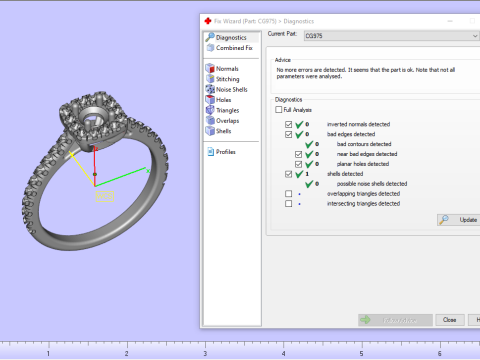This screenshot has height=360, width=480.
Task: Click the Profiles label in sidebar
Action: click(x=226, y=152)
